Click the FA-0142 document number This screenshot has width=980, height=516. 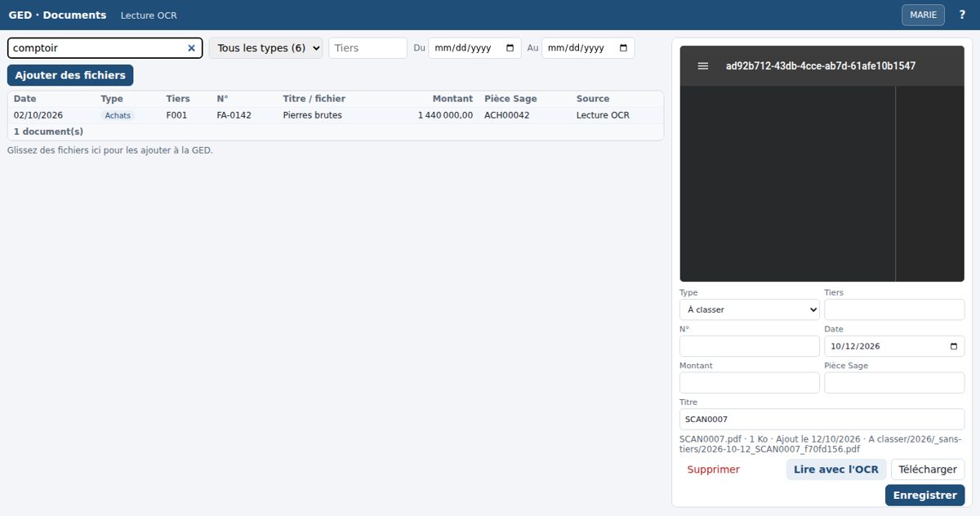[x=234, y=115]
